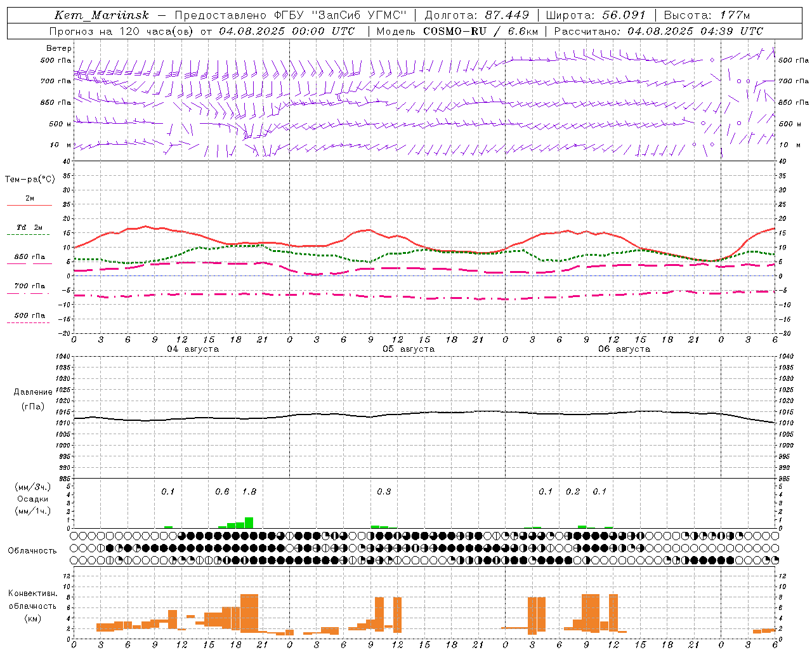Click the (км) units label
The width and height of the screenshot is (812, 650).
[x=33, y=618]
